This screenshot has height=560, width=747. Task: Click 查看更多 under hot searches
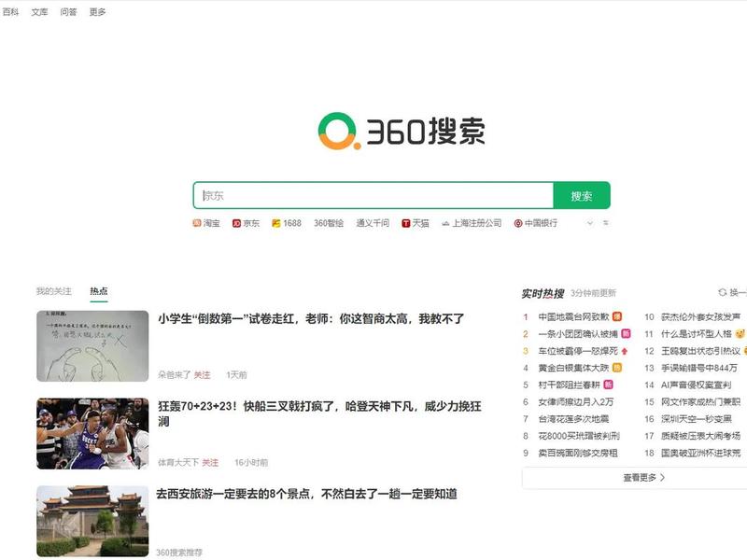(x=643, y=477)
